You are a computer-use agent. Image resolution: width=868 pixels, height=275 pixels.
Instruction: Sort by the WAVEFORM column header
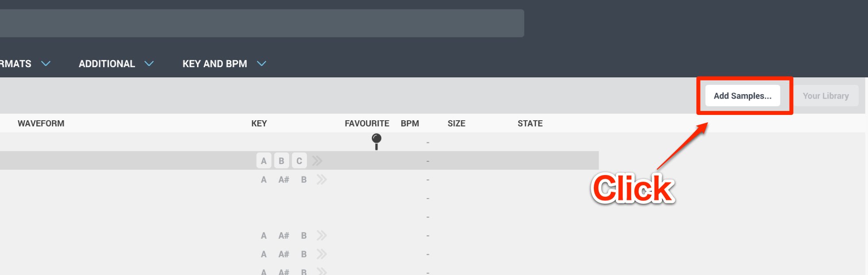pyautogui.click(x=41, y=123)
